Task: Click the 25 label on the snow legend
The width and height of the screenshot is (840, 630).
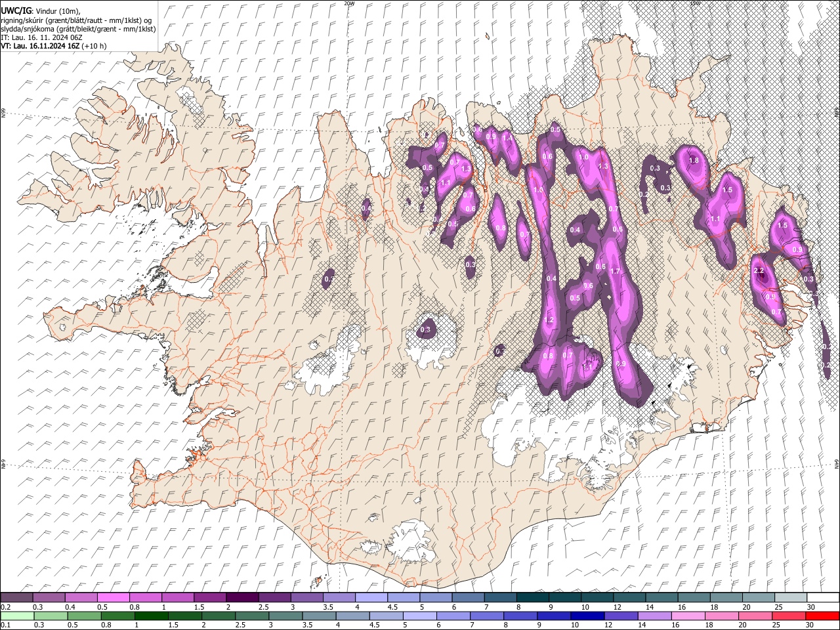Action: point(778,607)
